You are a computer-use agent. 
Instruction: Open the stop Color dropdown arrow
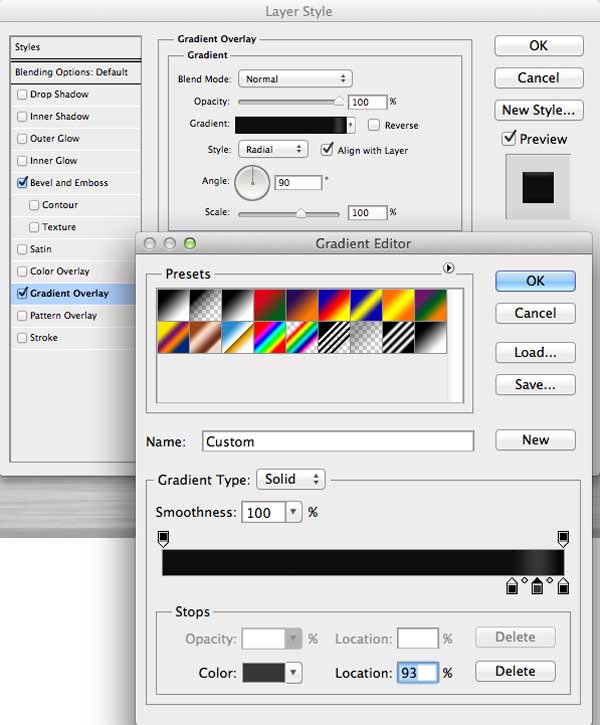tap(293, 672)
